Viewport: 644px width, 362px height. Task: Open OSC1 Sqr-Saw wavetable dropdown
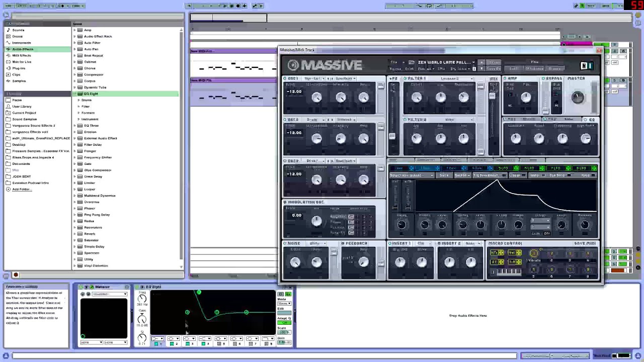314,79
